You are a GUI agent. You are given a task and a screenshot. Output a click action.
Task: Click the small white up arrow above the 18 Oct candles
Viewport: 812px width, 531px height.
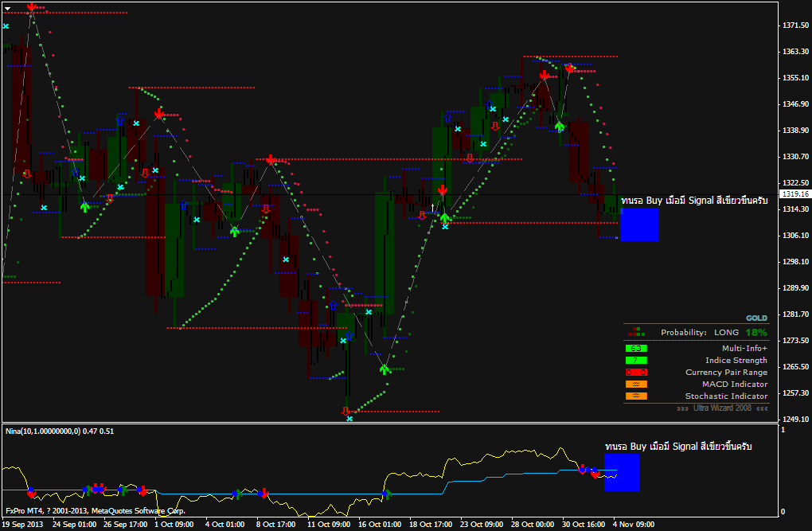coord(433,208)
